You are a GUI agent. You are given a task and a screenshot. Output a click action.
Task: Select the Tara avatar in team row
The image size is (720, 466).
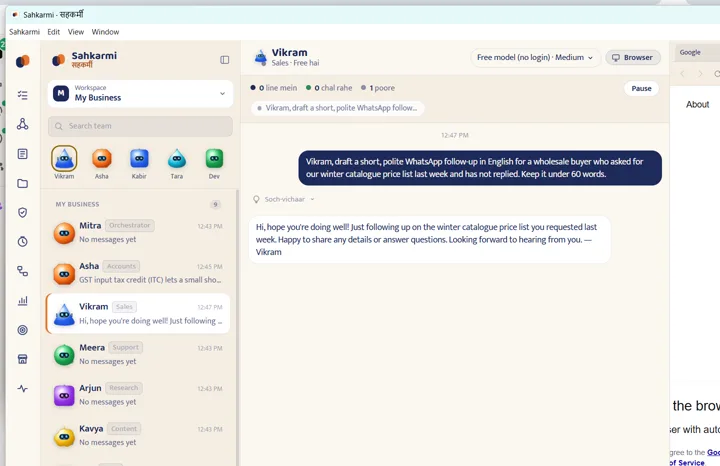[x=177, y=159]
